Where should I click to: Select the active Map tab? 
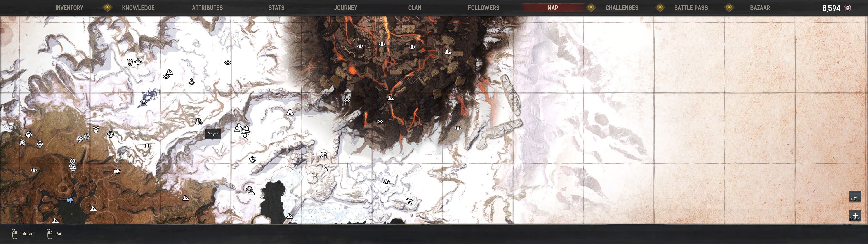pos(553,8)
